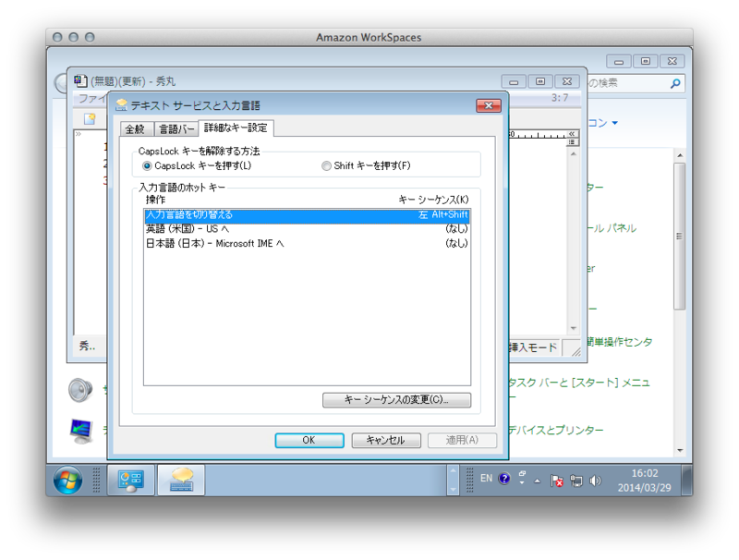The width and height of the screenshot is (739, 560).
Task: Select the 詳細なキー設定 tab
Action: pos(236,128)
